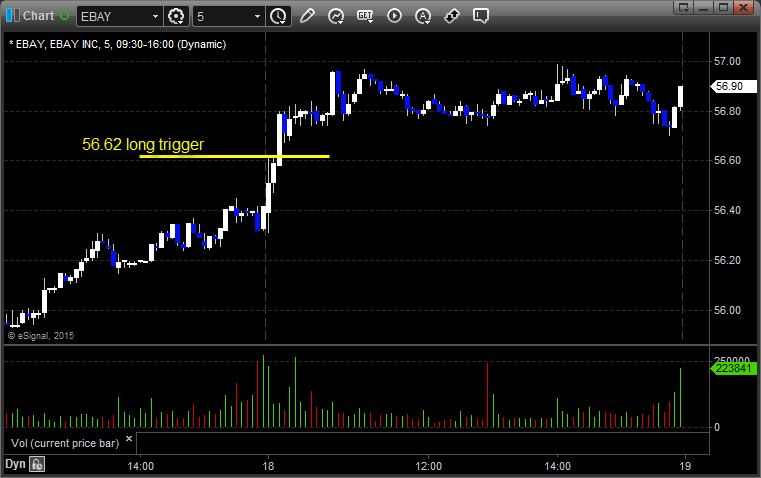
Task: Click the 19 date axis label
Action: point(685,466)
